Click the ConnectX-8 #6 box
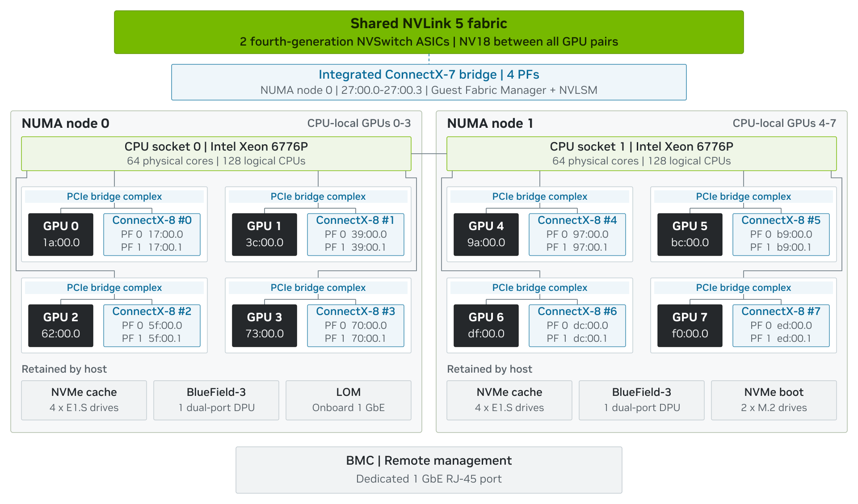858x504 pixels. tap(577, 326)
